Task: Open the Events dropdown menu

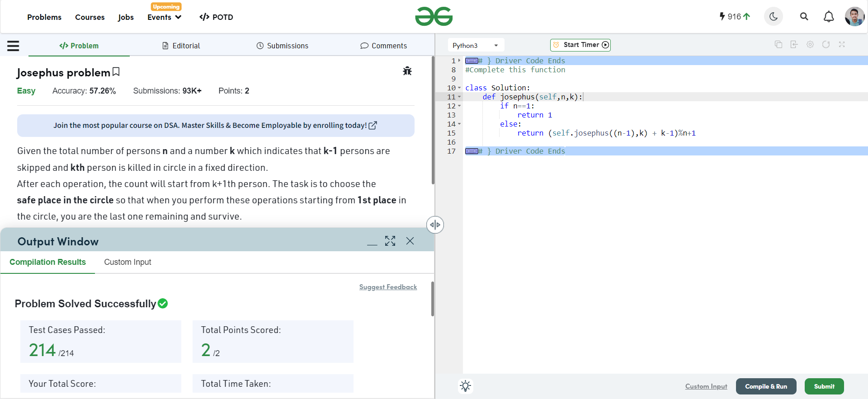Action: click(x=165, y=17)
